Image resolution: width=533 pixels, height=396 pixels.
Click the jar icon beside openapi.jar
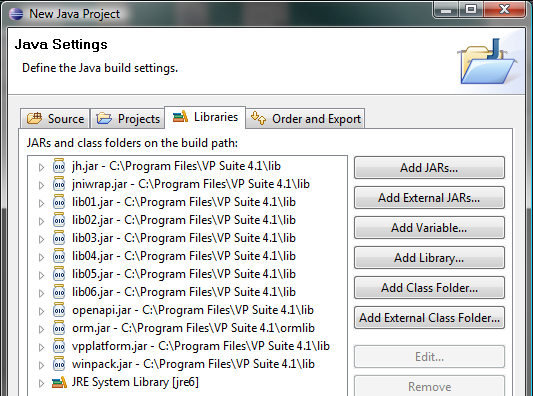point(59,310)
